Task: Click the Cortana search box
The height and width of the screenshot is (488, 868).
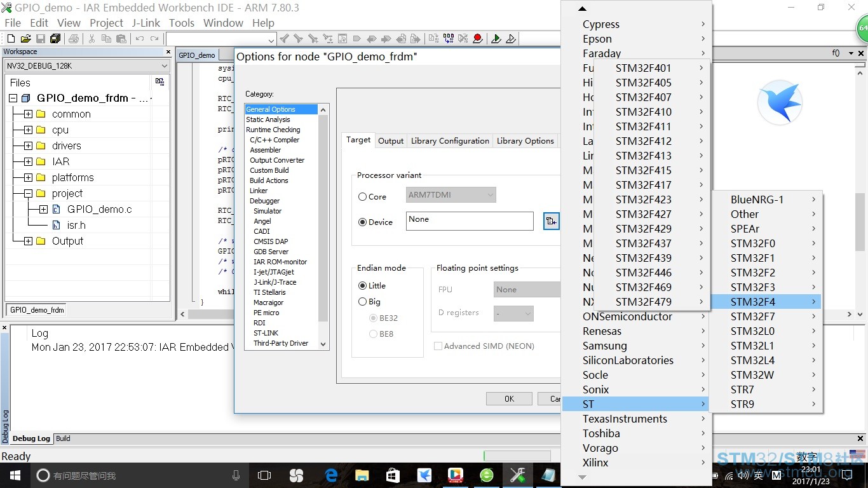Action: tap(137, 475)
